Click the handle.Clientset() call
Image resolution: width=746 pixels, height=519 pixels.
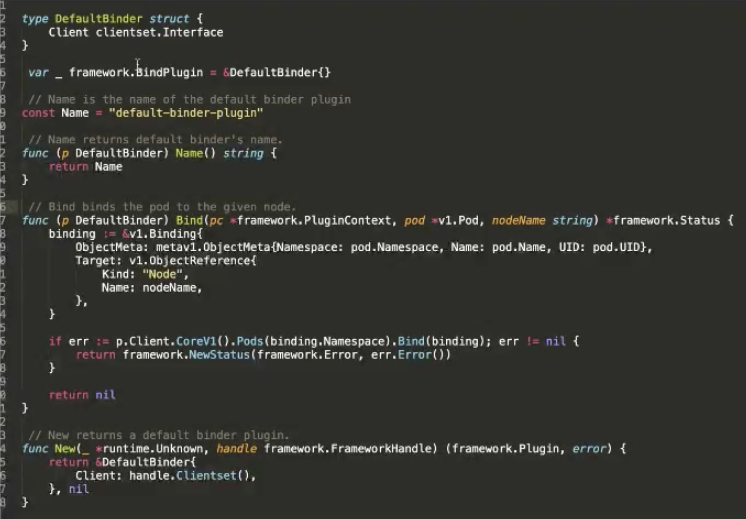pos(189,476)
